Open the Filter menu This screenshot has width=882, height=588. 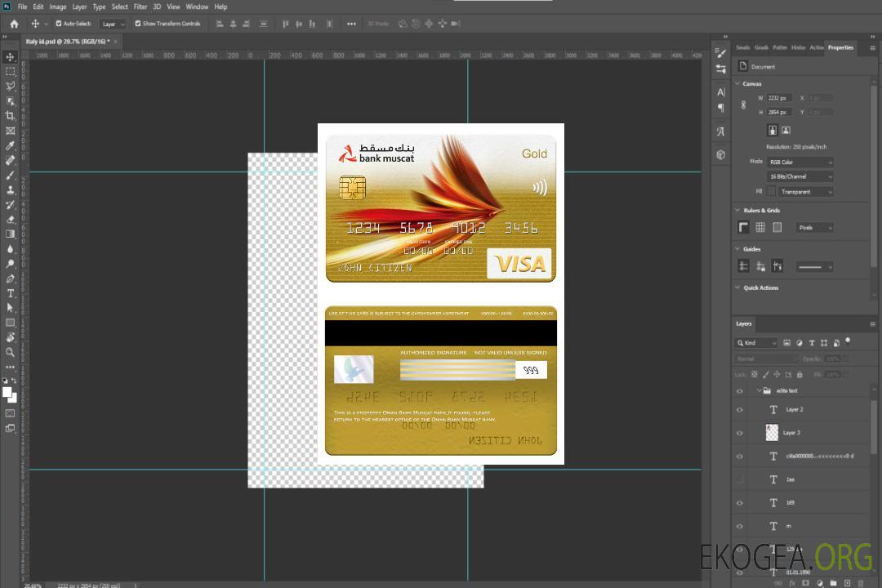(140, 7)
